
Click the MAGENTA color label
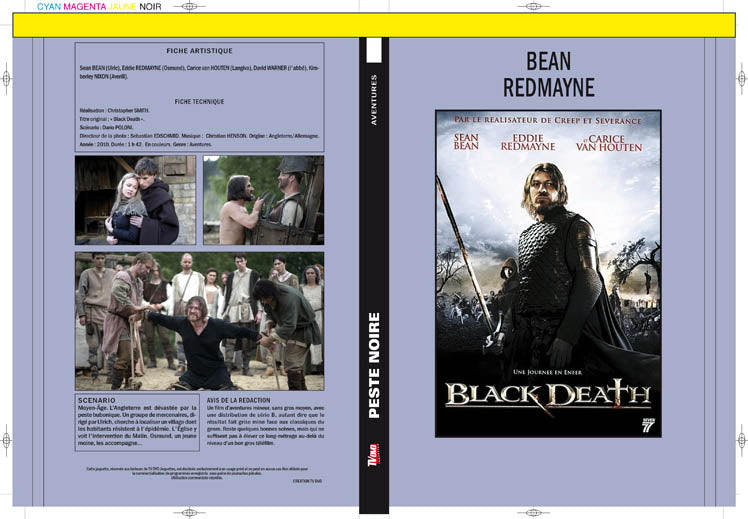[x=85, y=7]
